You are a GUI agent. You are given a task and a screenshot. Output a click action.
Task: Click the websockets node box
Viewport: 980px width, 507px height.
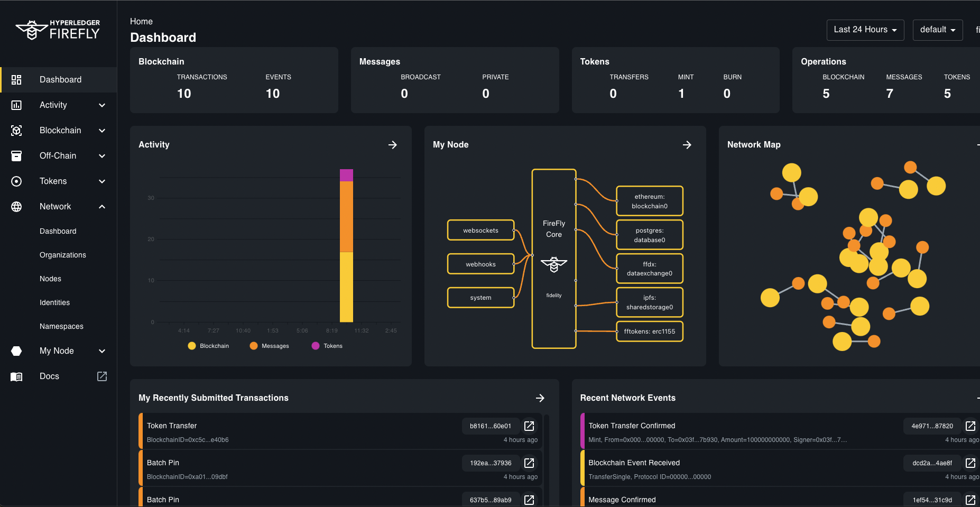tap(480, 231)
